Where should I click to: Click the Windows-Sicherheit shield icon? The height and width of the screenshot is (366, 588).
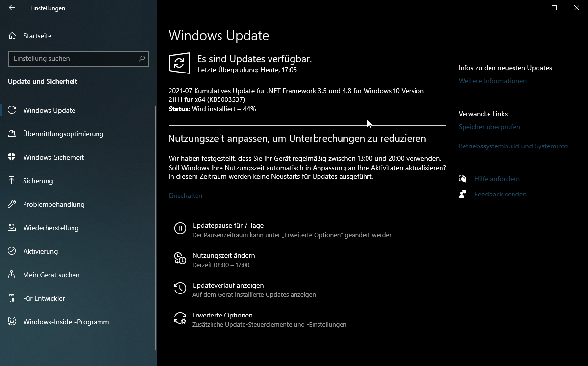tap(12, 157)
